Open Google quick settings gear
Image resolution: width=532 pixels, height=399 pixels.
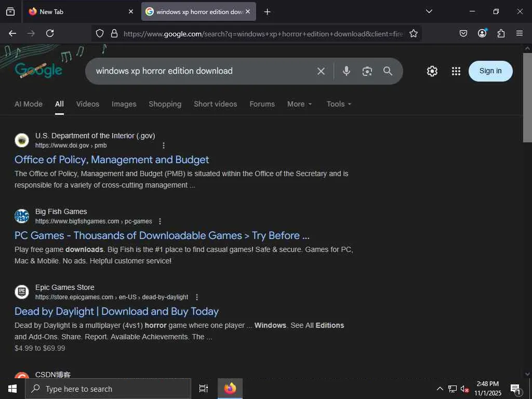click(x=432, y=71)
